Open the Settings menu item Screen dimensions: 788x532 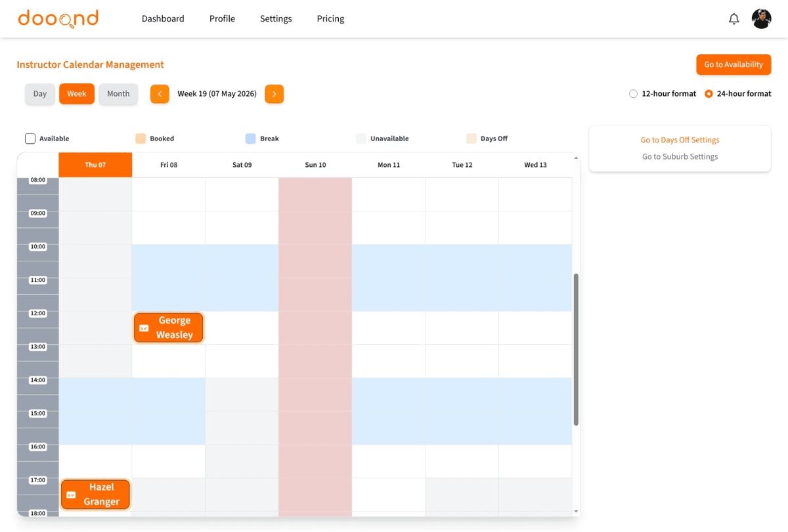(276, 18)
